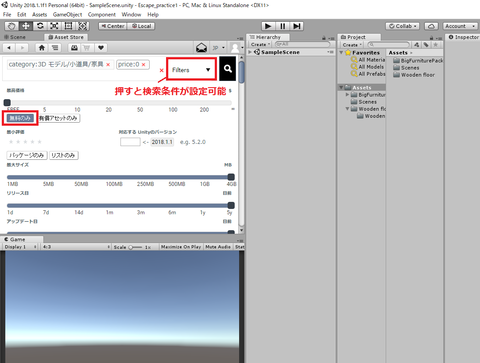
Task: Switch to the Scene tab
Action: pos(15,37)
